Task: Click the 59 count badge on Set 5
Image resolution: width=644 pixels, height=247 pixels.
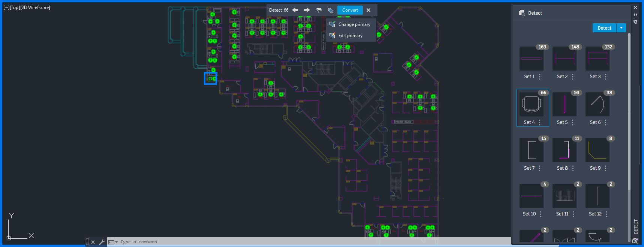Action: pyautogui.click(x=577, y=93)
